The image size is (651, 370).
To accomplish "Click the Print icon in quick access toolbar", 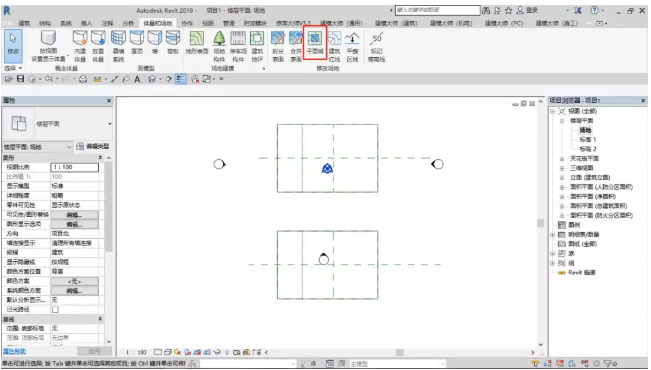I will pyautogui.click(x=83, y=79).
